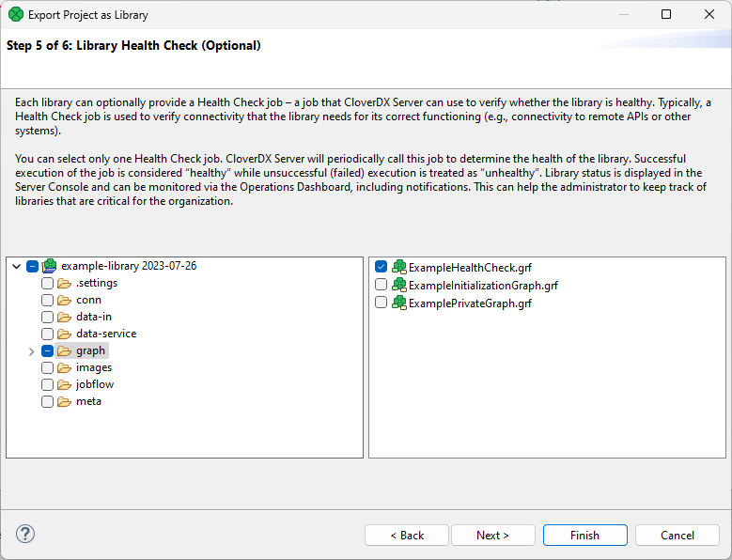Click the ExampleHealthCheck.grf graph file icon
The width and height of the screenshot is (732, 560).
coord(398,268)
